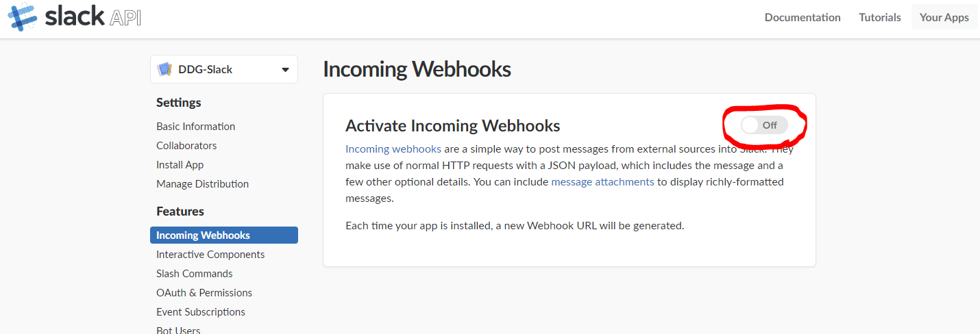
Task: Click the DDG-Slack app icon
Action: (x=164, y=69)
